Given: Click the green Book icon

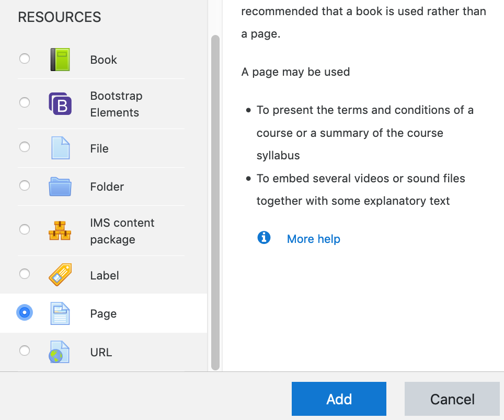Looking at the screenshot, I should [x=60, y=60].
